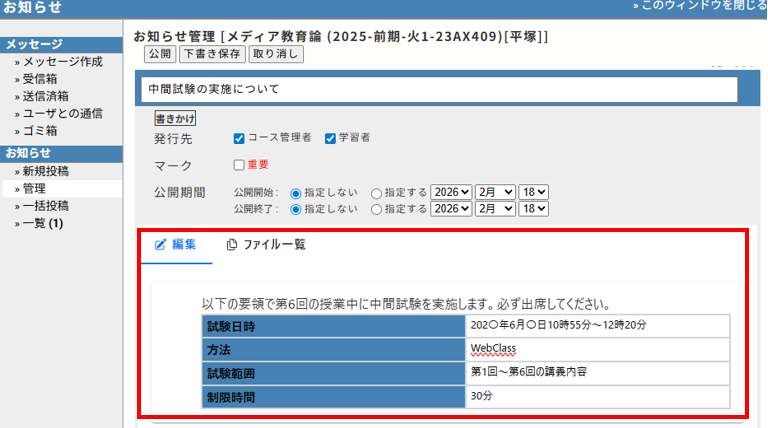The image size is (768, 428).
Task: Uncheck the コース管理者 checkbox
Action: [x=239, y=138]
